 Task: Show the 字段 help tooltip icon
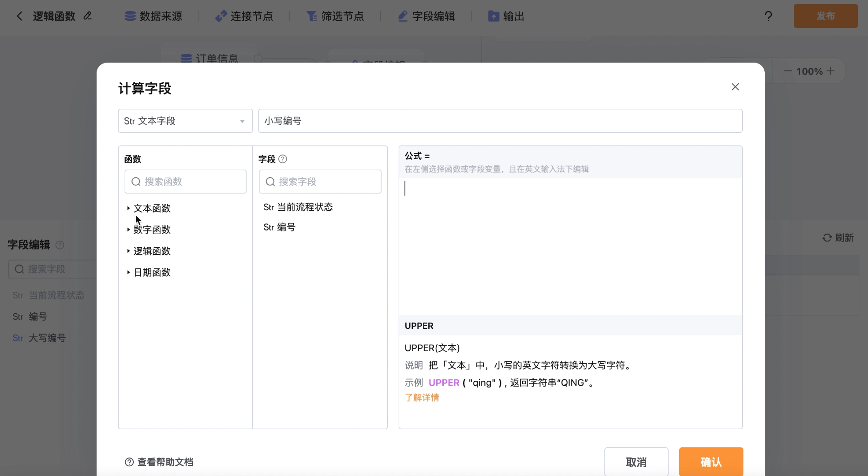(283, 159)
